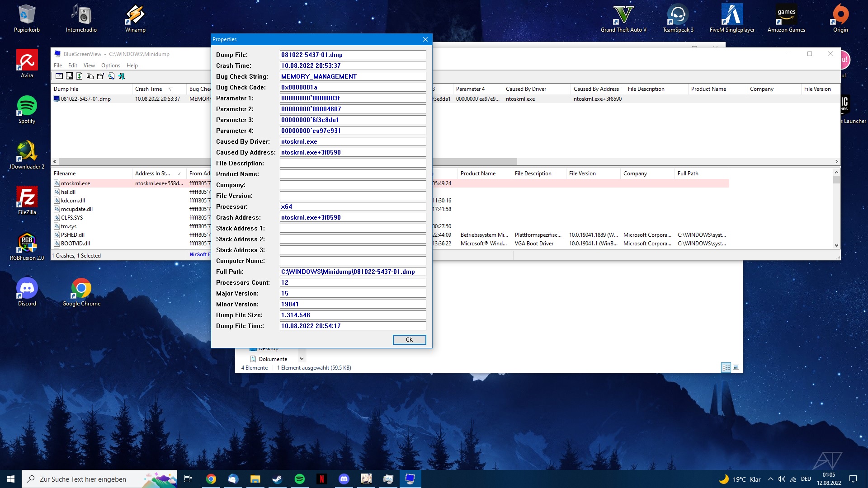Switch Explorer to large icons view button
This screenshot has height=488, width=868.
click(736, 367)
